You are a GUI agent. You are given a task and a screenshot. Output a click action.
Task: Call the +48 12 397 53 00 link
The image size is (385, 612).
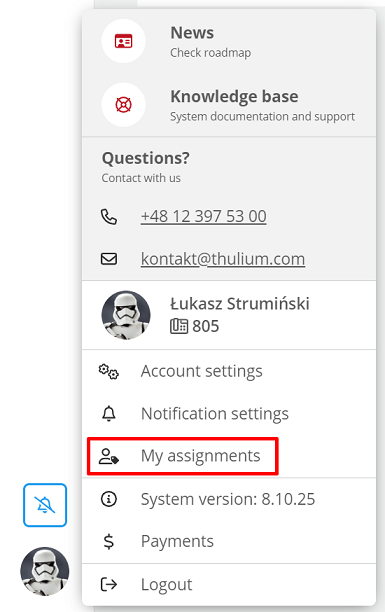point(203,216)
